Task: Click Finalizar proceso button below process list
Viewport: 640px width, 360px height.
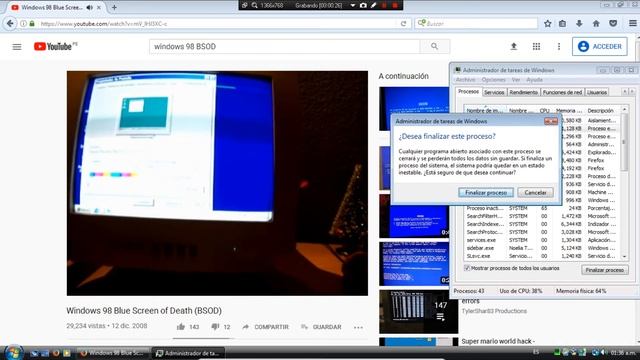Action: [604, 270]
